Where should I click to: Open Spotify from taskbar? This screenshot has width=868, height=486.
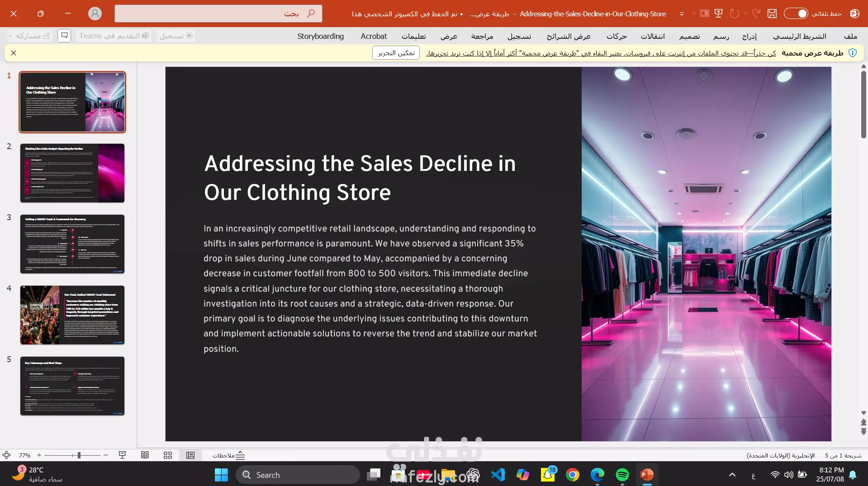pos(622,475)
